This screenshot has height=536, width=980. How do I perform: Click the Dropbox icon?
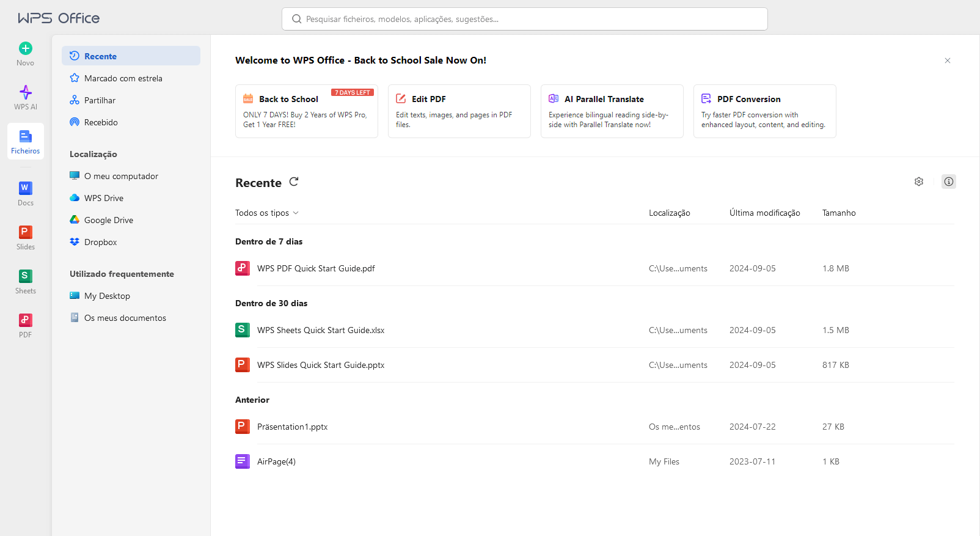[x=75, y=242]
